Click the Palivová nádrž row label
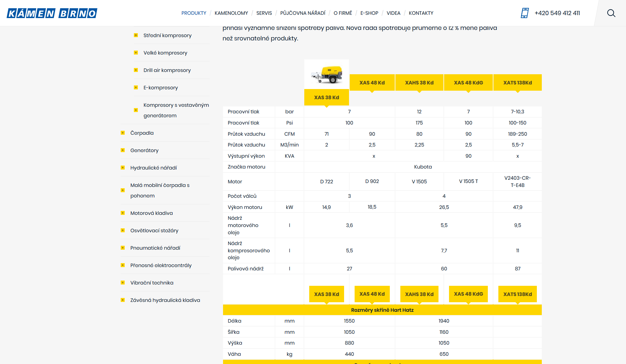This screenshot has width=626, height=364. (x=246, y=268)
